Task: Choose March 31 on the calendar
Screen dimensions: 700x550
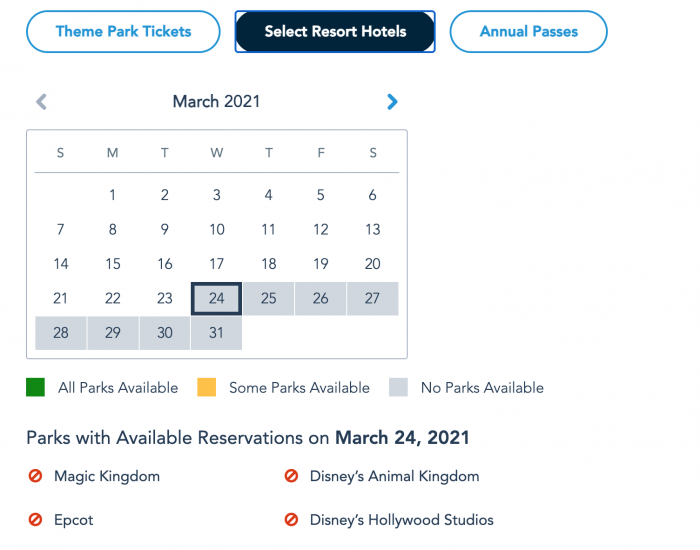Action: [x=217, y=333]
